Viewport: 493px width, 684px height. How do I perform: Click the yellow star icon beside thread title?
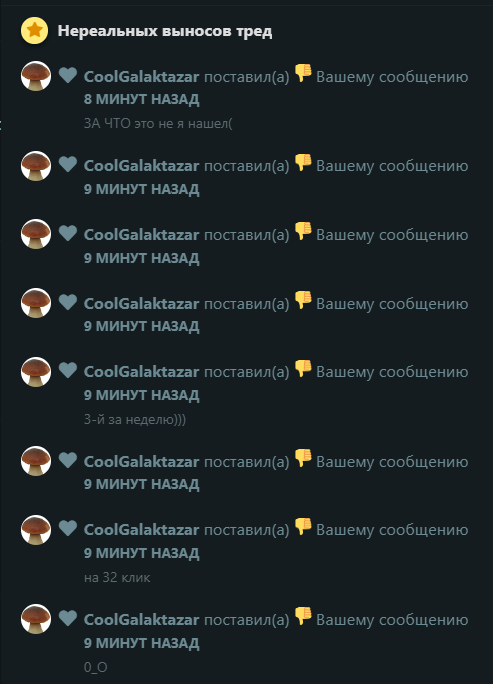(34, 31)
